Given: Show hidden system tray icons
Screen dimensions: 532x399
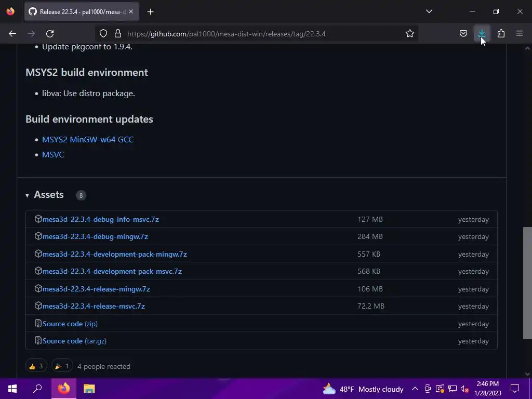Looking at the screenshot, I should (415, 389).
